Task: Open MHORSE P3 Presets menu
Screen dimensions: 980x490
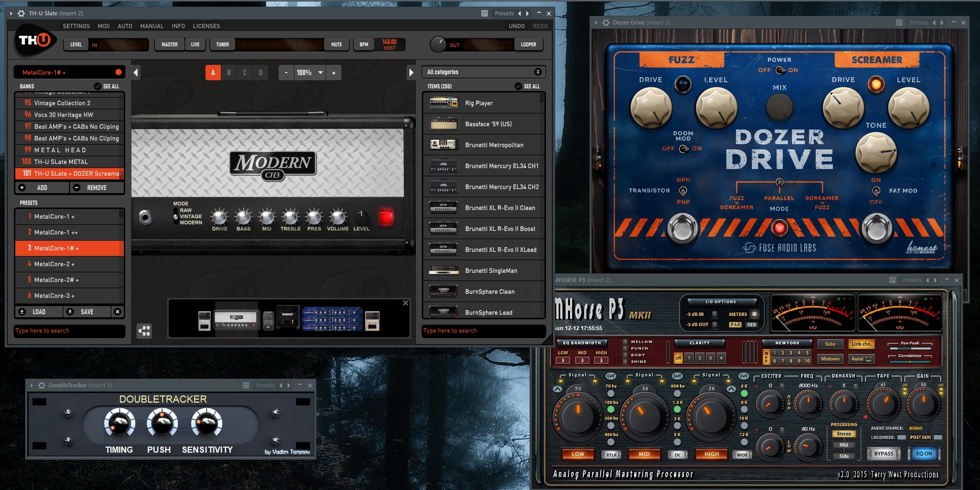Action: coord(912,280)
